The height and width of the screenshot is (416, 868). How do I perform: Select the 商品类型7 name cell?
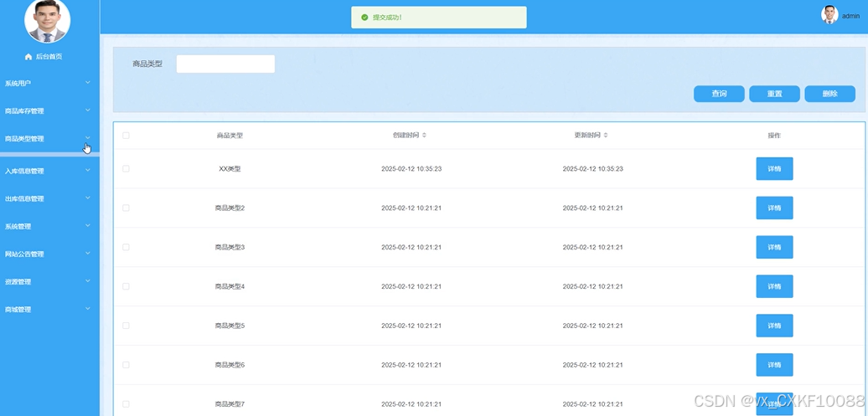point(230,404)
